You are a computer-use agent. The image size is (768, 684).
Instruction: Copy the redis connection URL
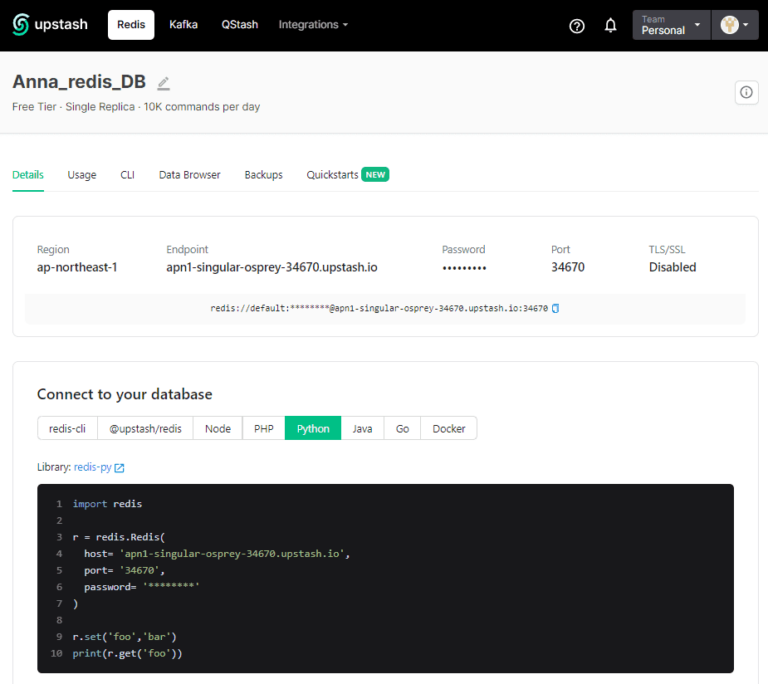coord(555,308)
